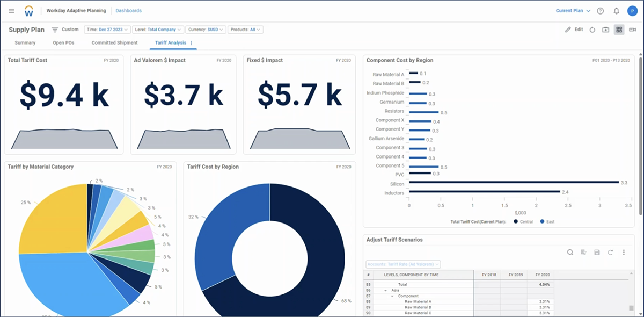Take a dashboard snapshot with the camera icon
Screen dimensions: 644x317
point(606,30)
